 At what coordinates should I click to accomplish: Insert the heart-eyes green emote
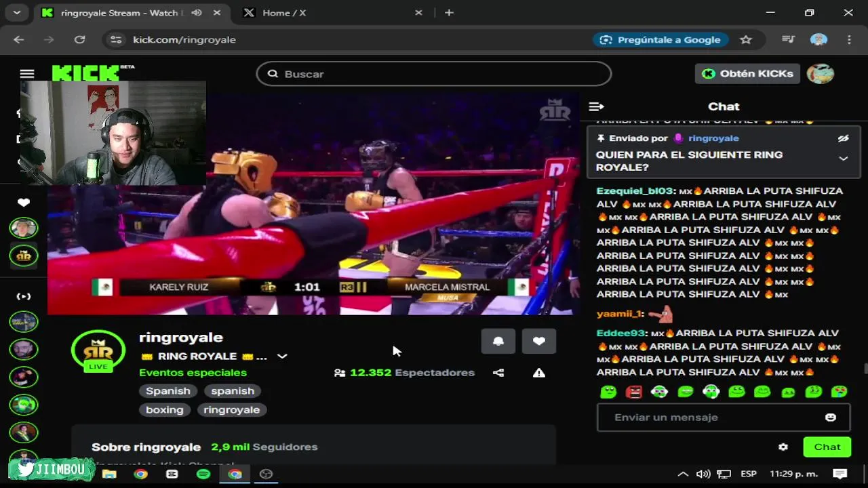[839, 392]
